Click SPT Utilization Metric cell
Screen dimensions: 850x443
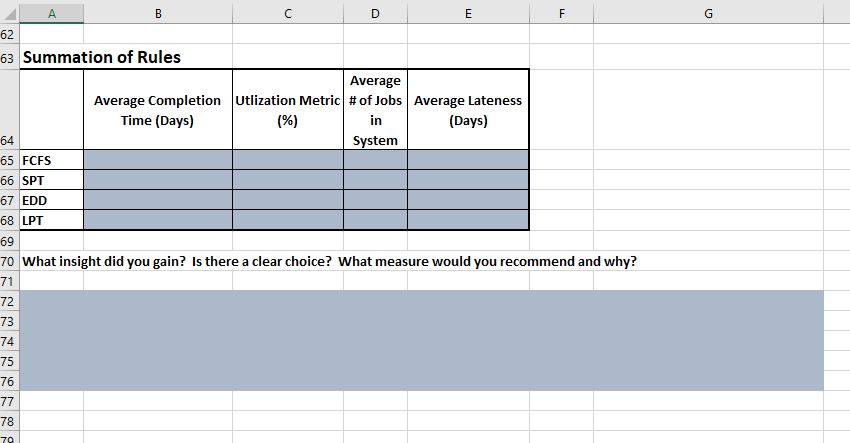pyautogui.click(x=288, y=180)
